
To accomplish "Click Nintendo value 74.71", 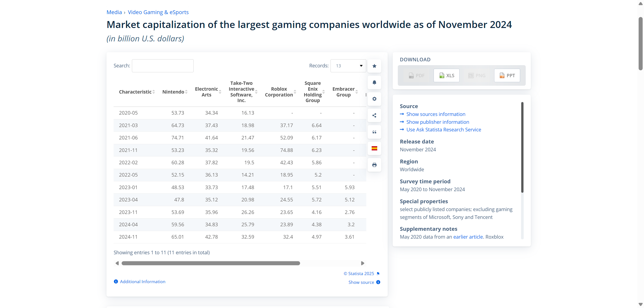I will pyautogui.click(x=178, y=138).
